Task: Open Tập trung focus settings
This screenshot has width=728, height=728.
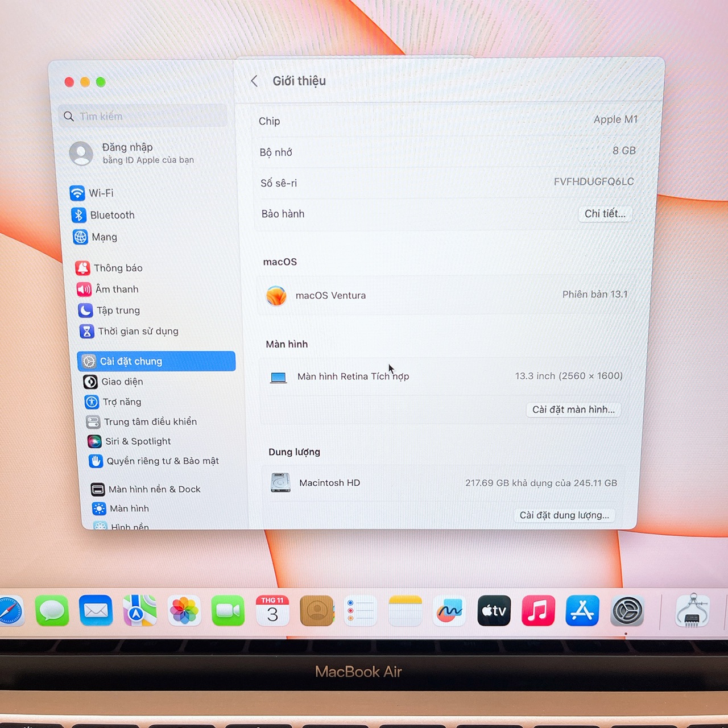Action: pyautogui.click(x=118, y=311)
